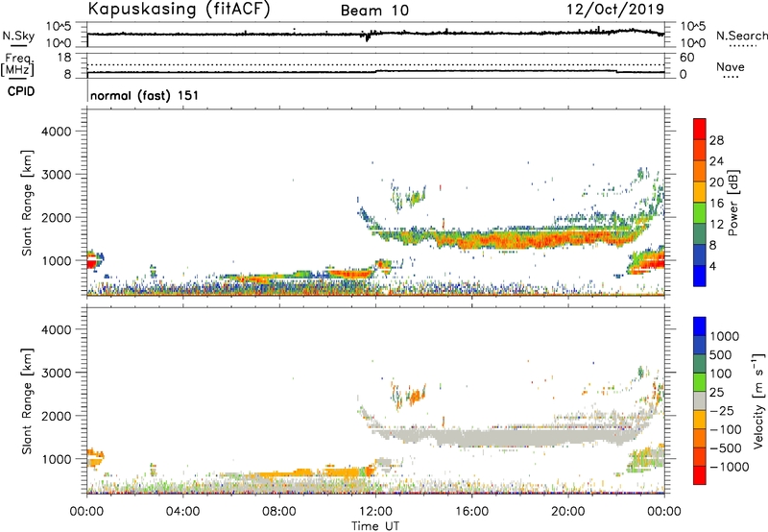Click the '00:00' tick at the start of the time axis

(x=86, y=512)
